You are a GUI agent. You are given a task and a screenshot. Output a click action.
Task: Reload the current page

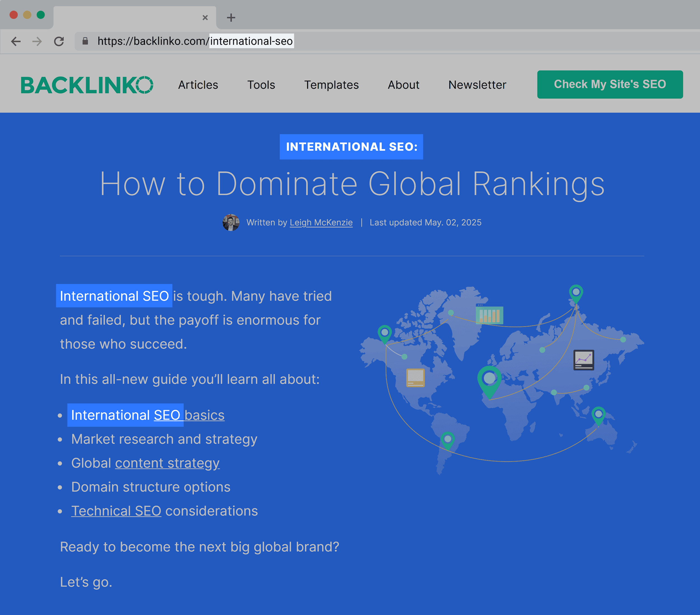click(59, 41)
